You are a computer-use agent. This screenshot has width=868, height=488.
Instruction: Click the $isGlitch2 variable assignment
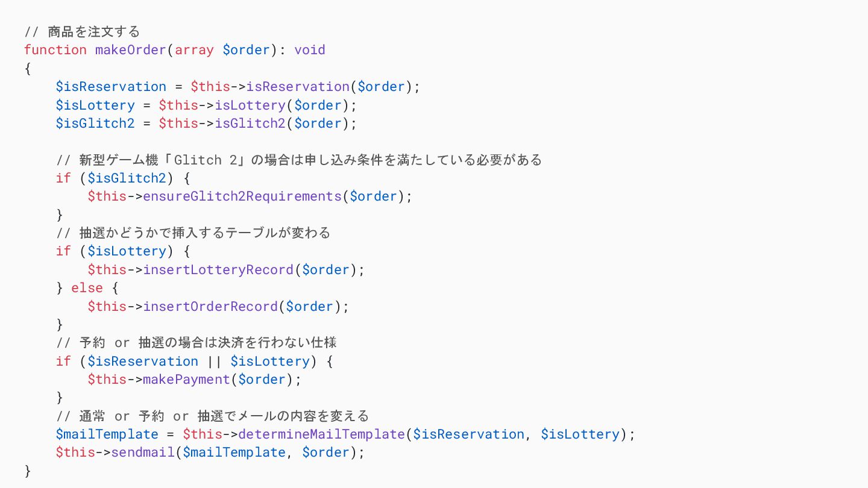(x=95, y=124)
